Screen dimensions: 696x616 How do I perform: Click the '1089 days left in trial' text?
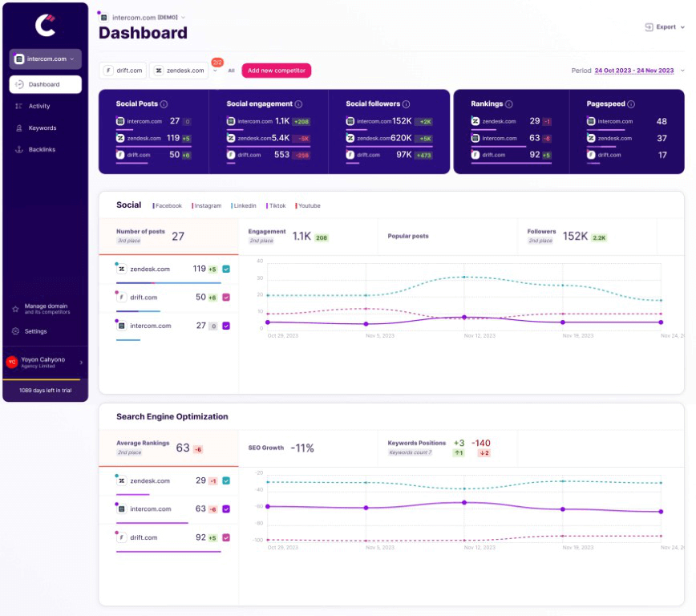(x=45, y=391)
